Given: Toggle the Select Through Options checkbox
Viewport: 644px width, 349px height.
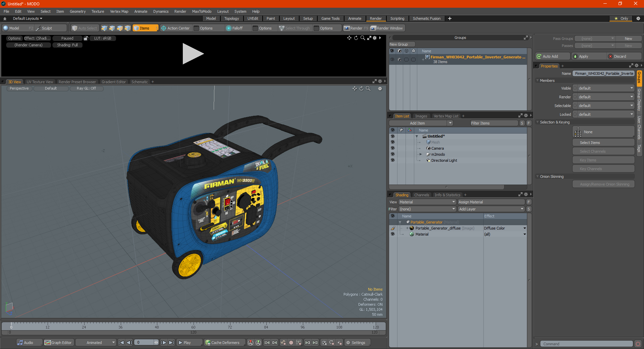Looking at the screenshot, I should 316,28.
